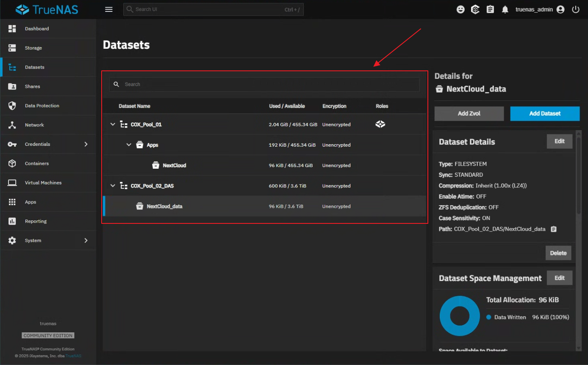Collapse the Apps dataset node

[129, 145]
